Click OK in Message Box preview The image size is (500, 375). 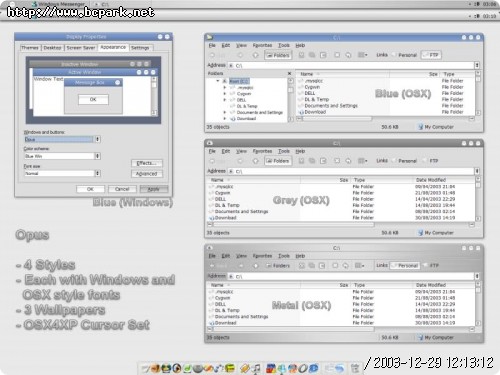[x=93, y=99]
